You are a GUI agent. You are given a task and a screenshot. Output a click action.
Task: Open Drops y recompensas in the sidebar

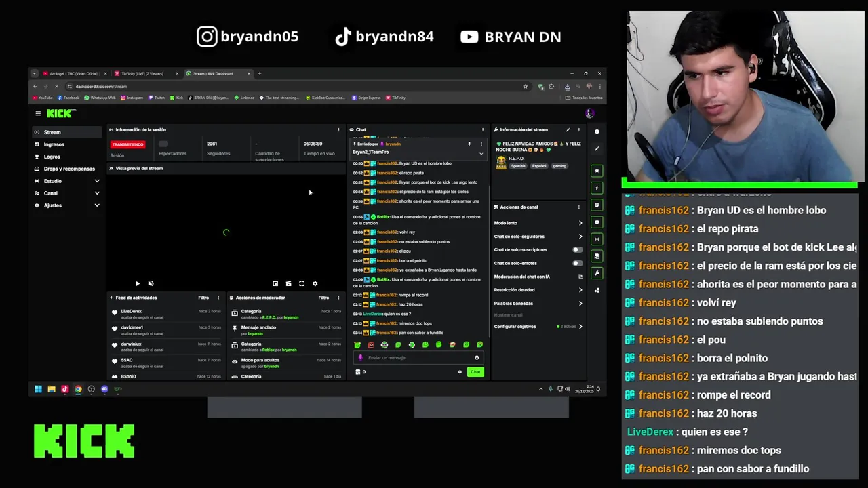click(x=67, y=169)
